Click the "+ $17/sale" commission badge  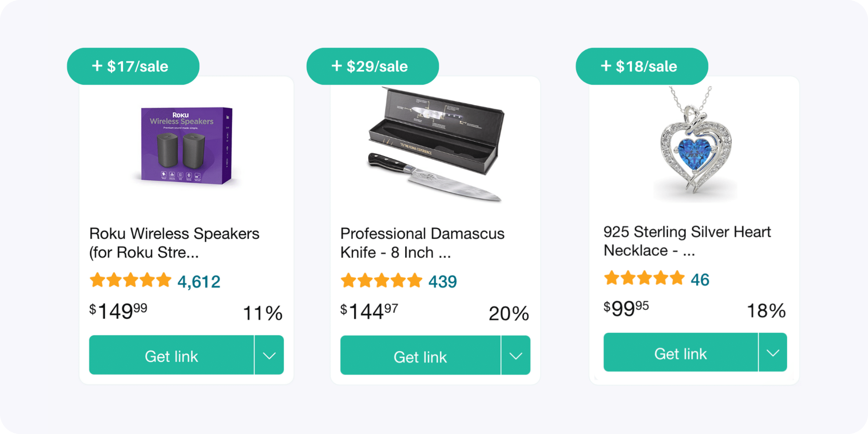[132, 66]
